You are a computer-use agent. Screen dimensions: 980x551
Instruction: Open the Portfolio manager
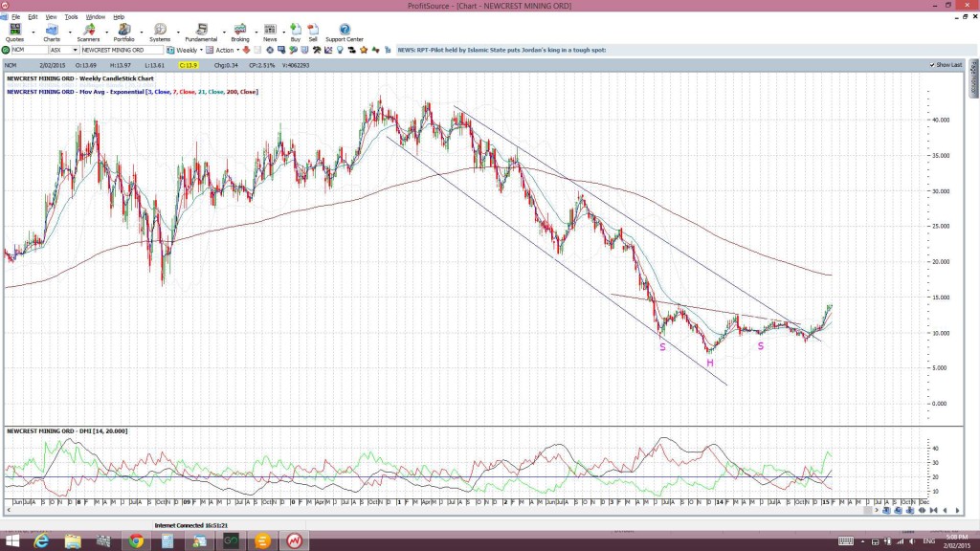click(123, 33)
